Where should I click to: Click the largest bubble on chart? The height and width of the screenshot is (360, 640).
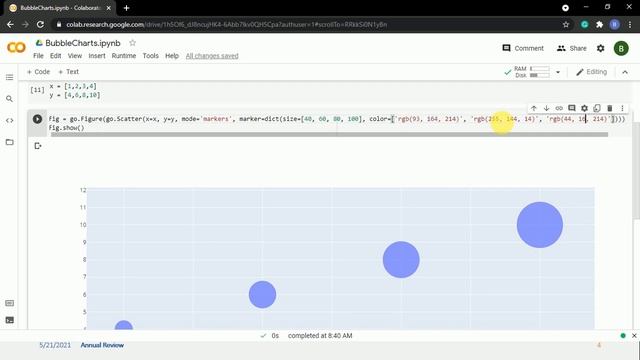[540, 224]
